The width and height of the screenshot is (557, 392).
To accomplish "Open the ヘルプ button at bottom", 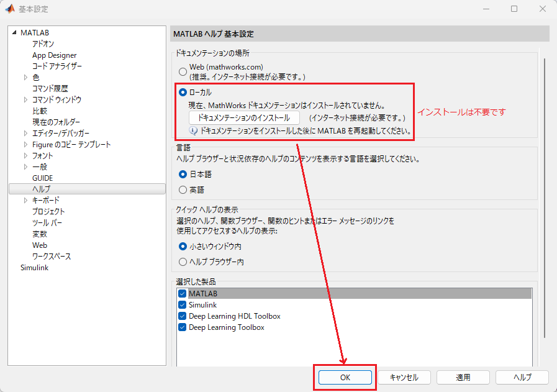I will coord(522,378).
